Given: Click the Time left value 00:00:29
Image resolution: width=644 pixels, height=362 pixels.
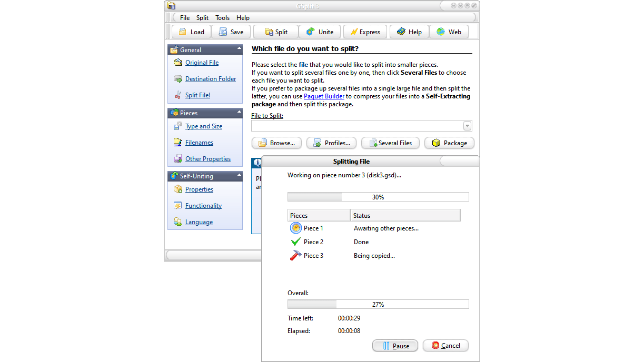Looking at the screenshot, I should click(349, 318).
